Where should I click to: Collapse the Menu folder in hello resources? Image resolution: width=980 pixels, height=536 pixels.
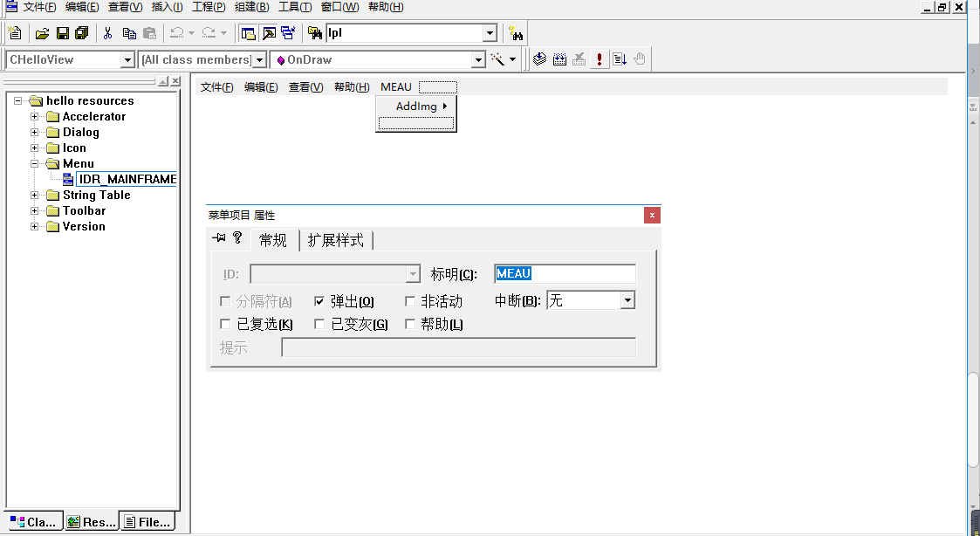click(x=33, y=163)
